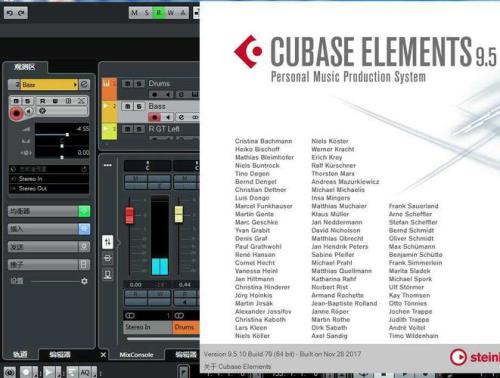The image size is (500, 378).
Task: Toggle global A automation button
Action: tap(183, 13)
